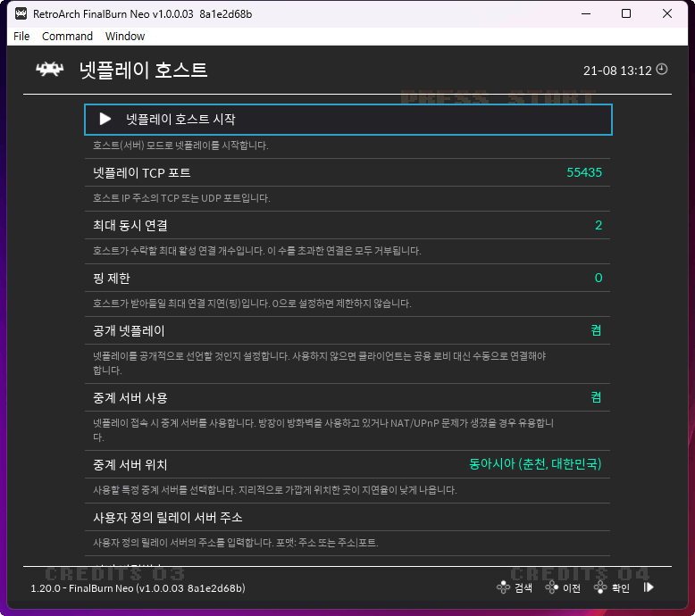Click description about 최대 활성 연결 개수
This screenshot has width=695, height=616.
tap(256, 251)
